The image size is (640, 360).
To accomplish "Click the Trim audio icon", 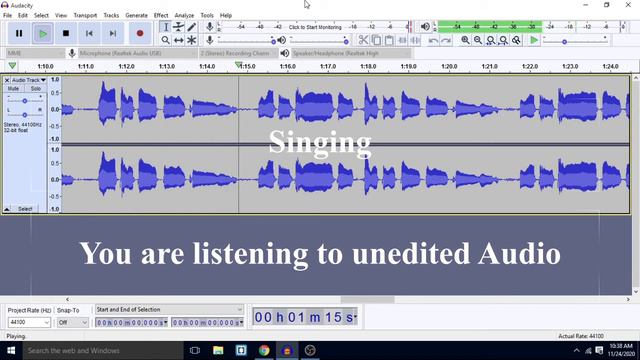I will 402,40.
